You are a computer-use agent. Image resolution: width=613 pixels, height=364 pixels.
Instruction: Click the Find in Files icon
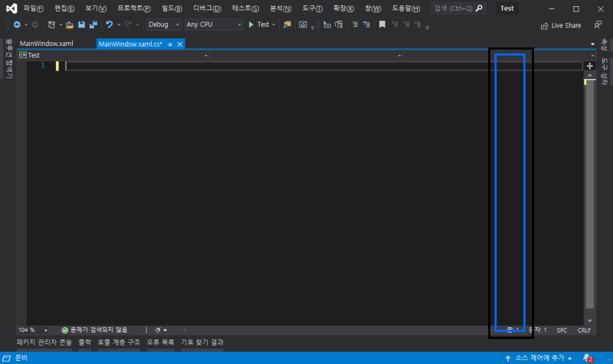[x=287, y=25]
